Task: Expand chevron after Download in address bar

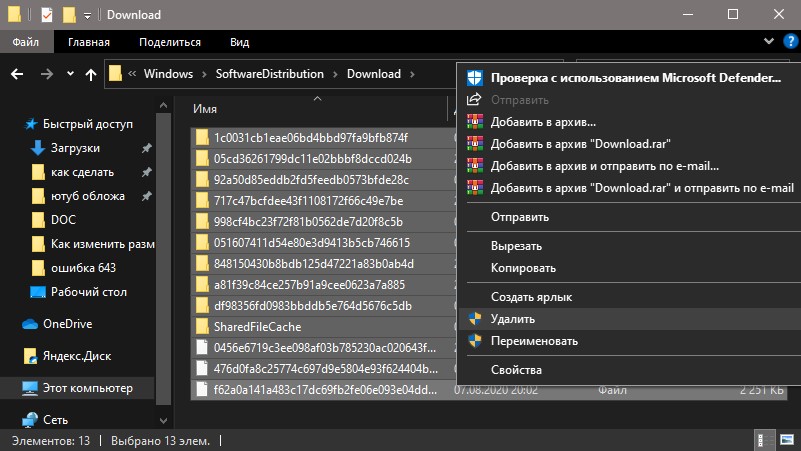Action: pyautogui.click(x=412, y=75)
